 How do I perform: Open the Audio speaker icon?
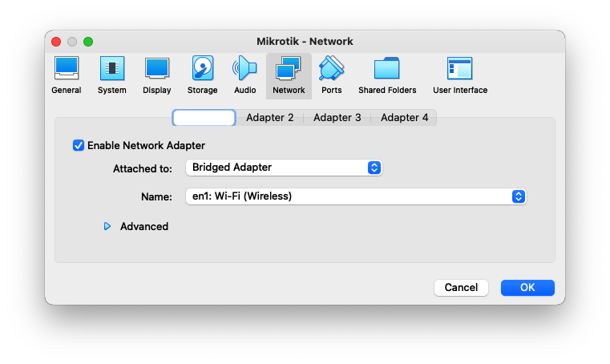pyautogui.click(x=244, y=70)
